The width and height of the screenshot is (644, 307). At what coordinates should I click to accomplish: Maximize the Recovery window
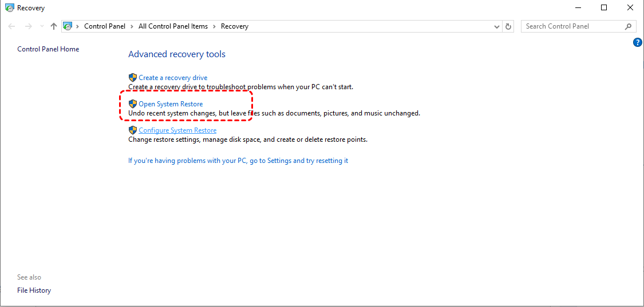pyautogui.click(x=604, y=7)
